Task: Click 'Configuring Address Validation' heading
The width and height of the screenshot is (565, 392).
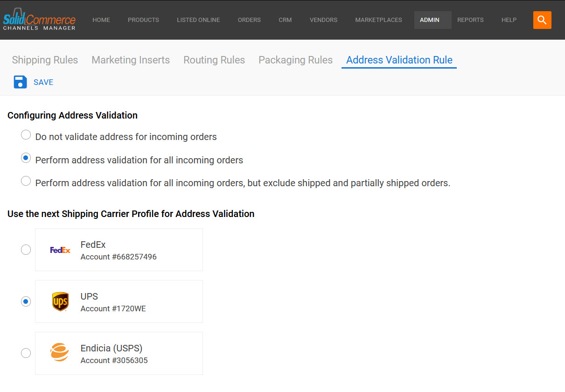Action: click(x=72, y=115)
